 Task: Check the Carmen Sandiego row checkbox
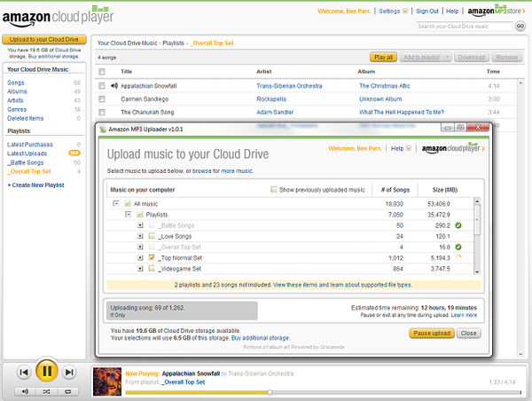102,98
